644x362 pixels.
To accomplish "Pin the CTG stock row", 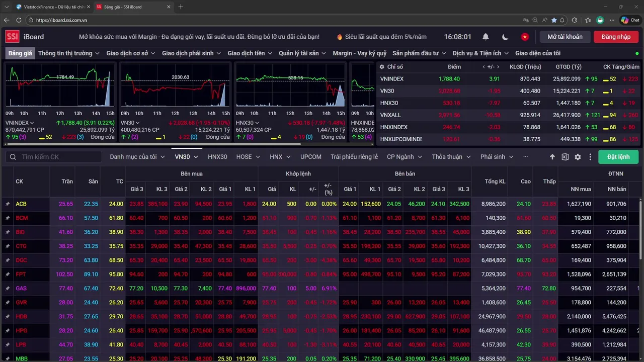I will click(x=8, y=246).
